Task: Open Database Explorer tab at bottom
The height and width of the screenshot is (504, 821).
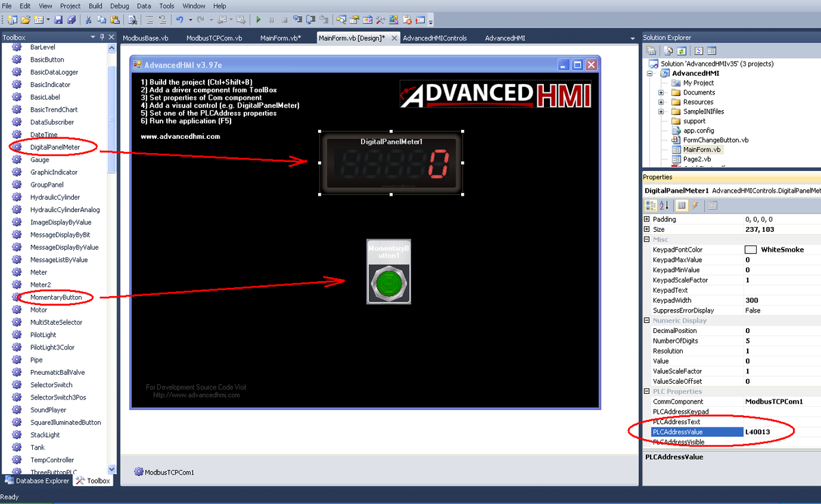Action: click(37, 481)
